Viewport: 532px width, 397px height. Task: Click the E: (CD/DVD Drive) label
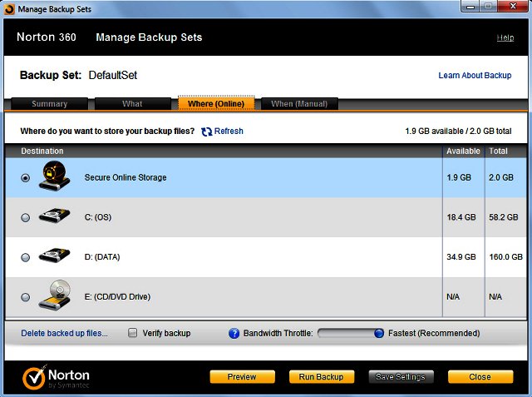[117, 297]
